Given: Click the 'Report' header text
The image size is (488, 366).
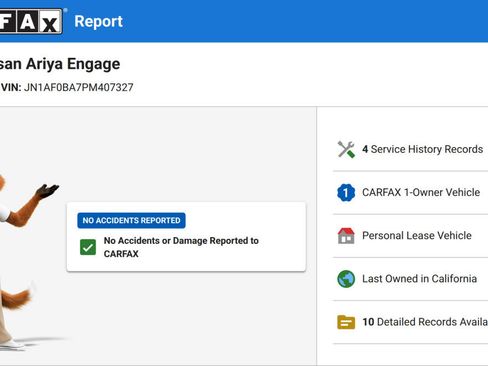Looking at the screenshot, I should coord(99,22).
